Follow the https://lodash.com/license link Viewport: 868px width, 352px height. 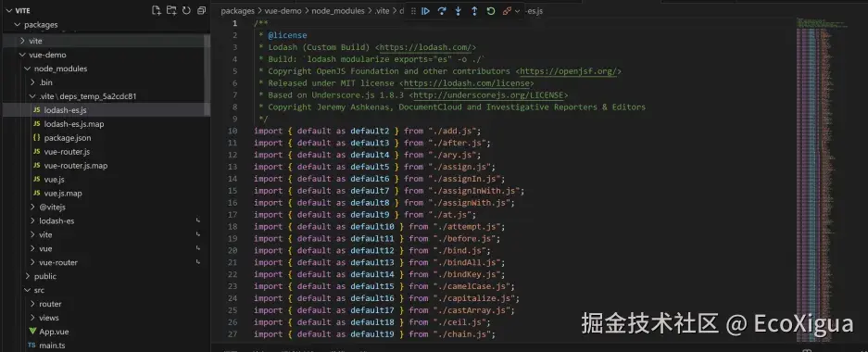(x=467, y=83)
